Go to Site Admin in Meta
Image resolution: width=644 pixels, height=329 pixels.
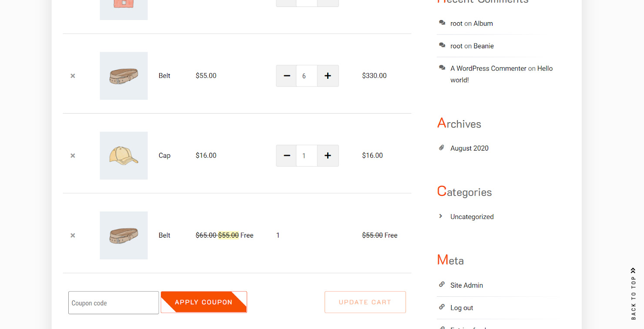466,285
